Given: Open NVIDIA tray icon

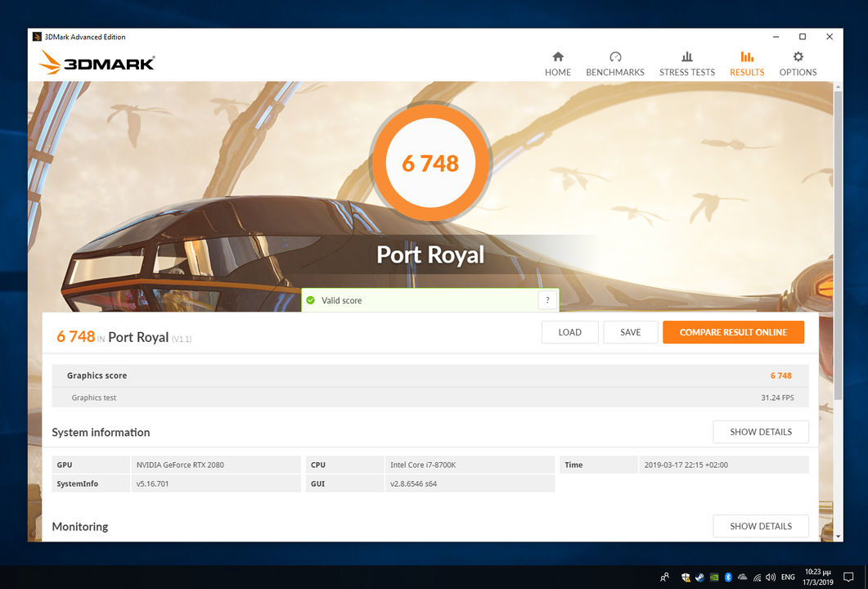Looking at the screenshot, I should (714, 578).
